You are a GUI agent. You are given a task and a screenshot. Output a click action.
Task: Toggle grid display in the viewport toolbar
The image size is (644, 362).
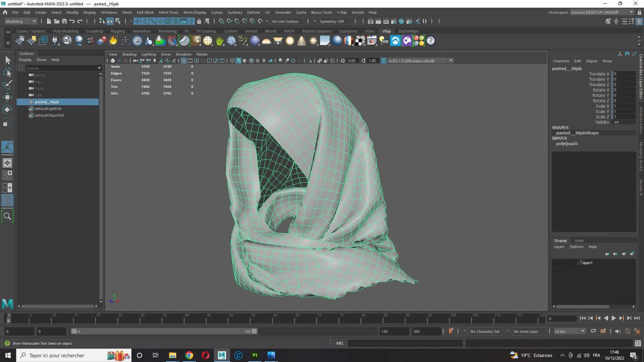point(184,60)
